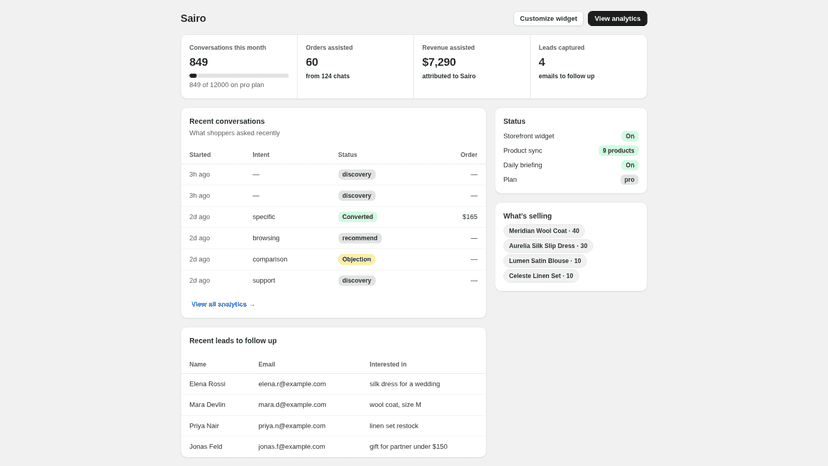Click 'silk dress for a wedding' interest
The height and width of the screenshot is (466, 828).
404,384
